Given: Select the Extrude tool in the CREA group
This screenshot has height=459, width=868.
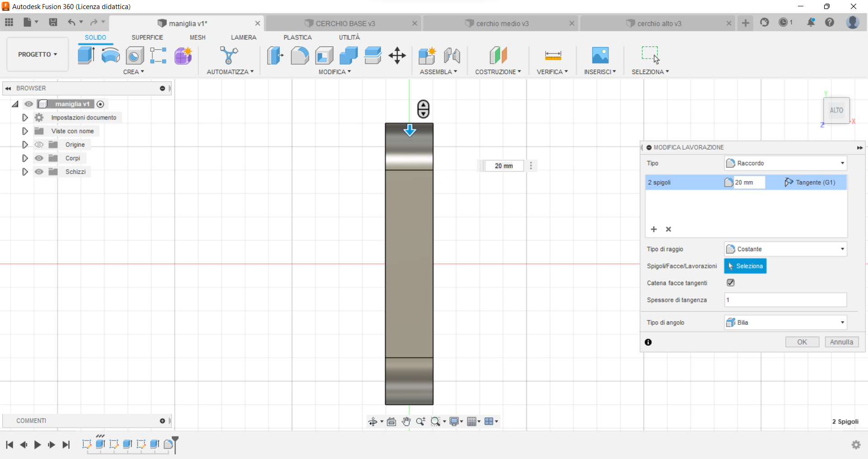Looking at the screenshot, I should pos(86,56).
